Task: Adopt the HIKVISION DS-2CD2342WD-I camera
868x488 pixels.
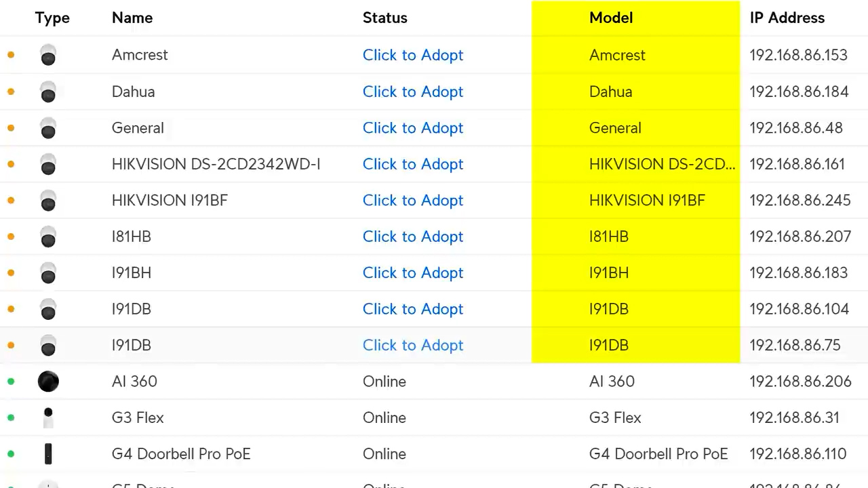Action: coord(413,164)
